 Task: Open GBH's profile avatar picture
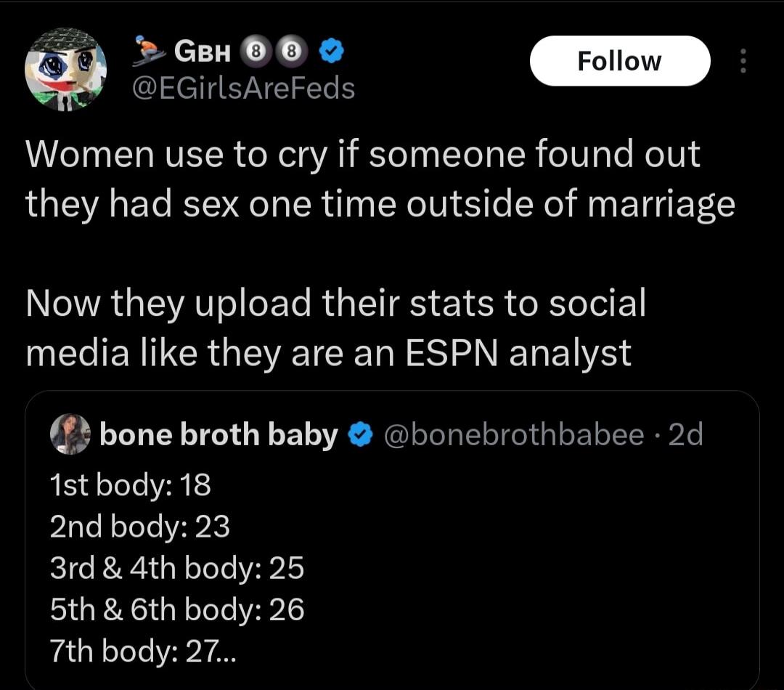(66, 70)
